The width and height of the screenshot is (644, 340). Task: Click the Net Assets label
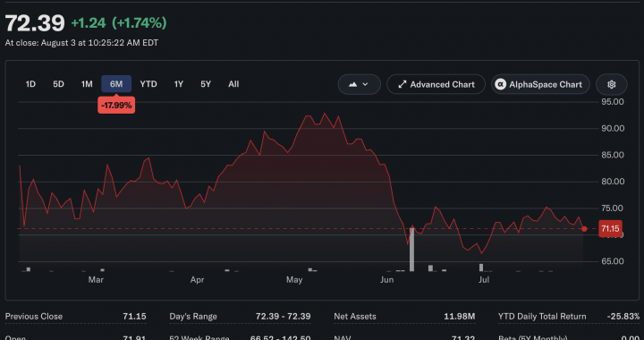pos(355,317)
